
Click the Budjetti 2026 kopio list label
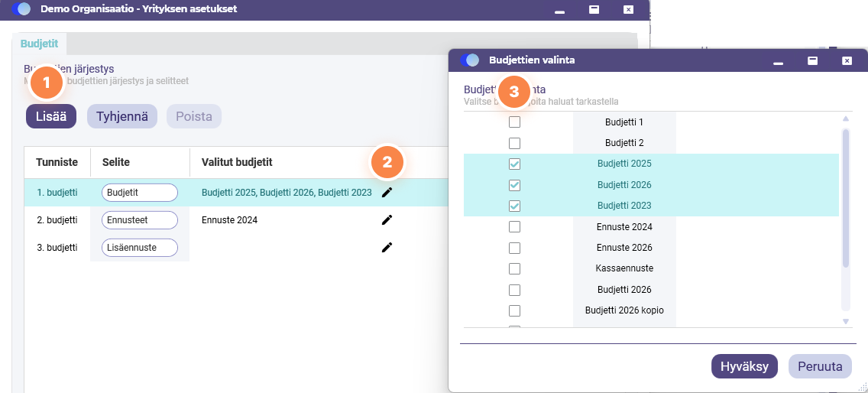pyautogui.click(x=624, y=310)
